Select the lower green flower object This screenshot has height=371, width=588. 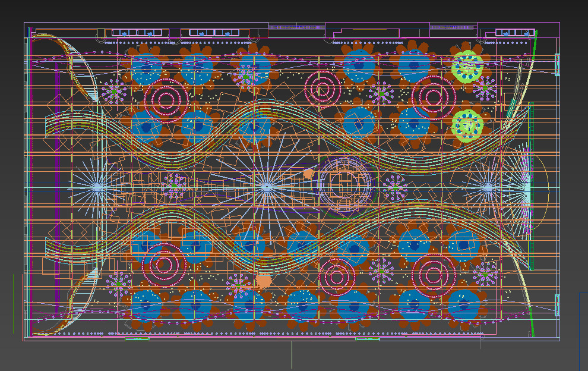pyautogui.click(x=467, y=126)
